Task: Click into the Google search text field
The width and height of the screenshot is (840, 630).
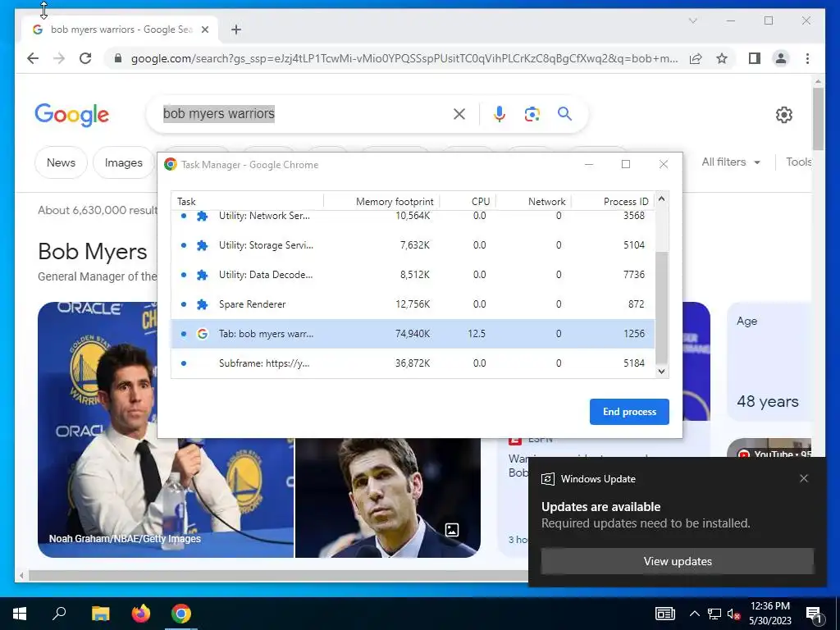Action: [x=305, y=113]
